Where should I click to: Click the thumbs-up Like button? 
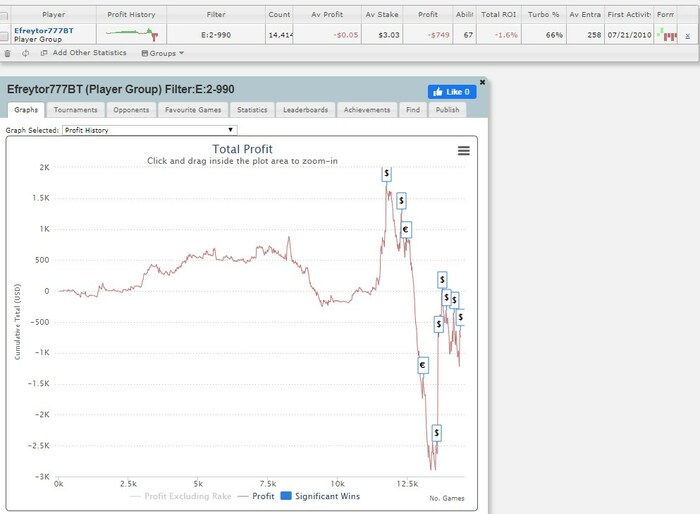(452, 92)
